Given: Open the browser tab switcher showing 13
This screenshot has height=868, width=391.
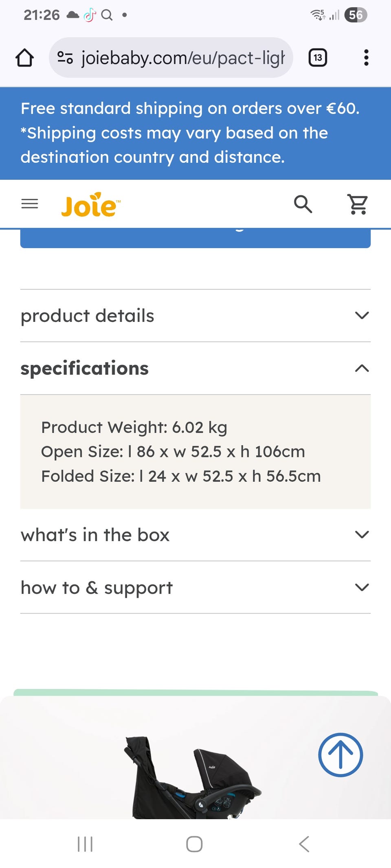Looking at the screenshot, I should pyautogui.click(x=318, y=58).
